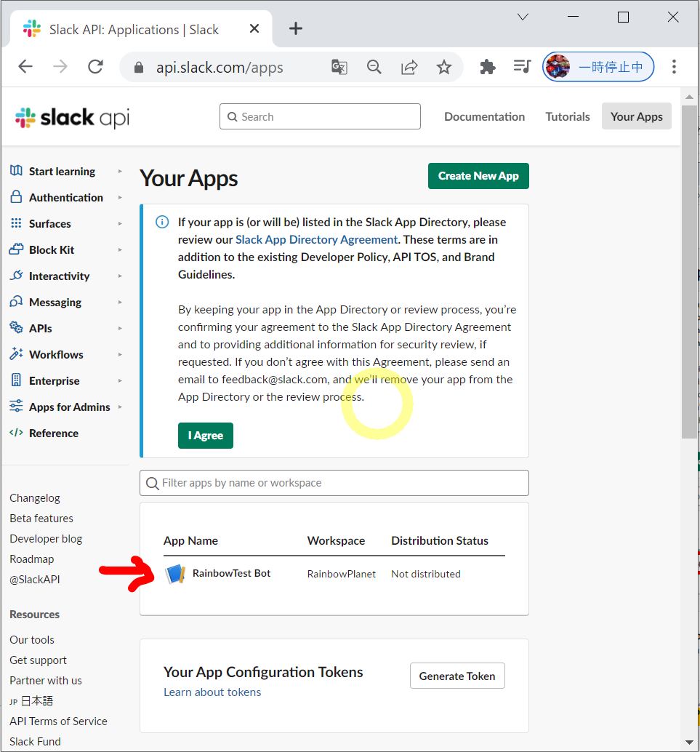The image size is (700, 752).
Task: Click the Generate Token button
Action: pyautogui.click(x=457, y=676)
